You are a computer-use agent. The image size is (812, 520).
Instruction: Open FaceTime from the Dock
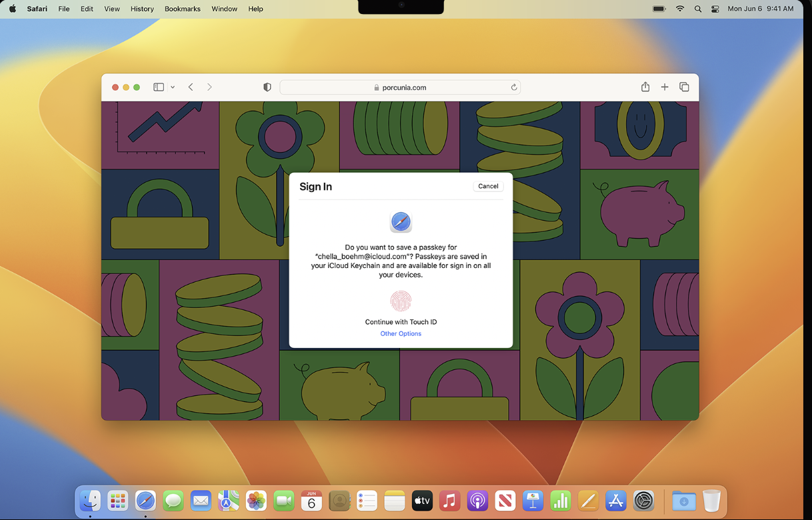point(284,500)
